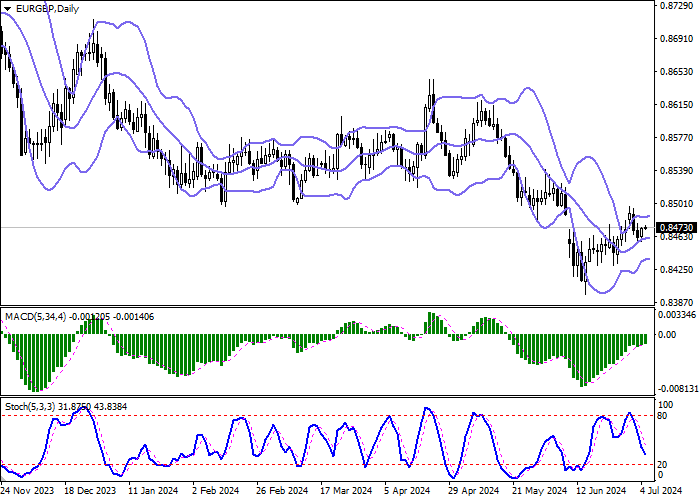700x500 pixels.
Task: Select the 5 Apr 2024 date label
Action: coord(407,491)
